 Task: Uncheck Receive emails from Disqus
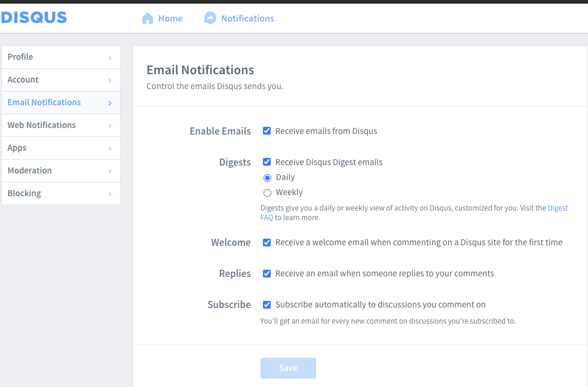(267, 131)
